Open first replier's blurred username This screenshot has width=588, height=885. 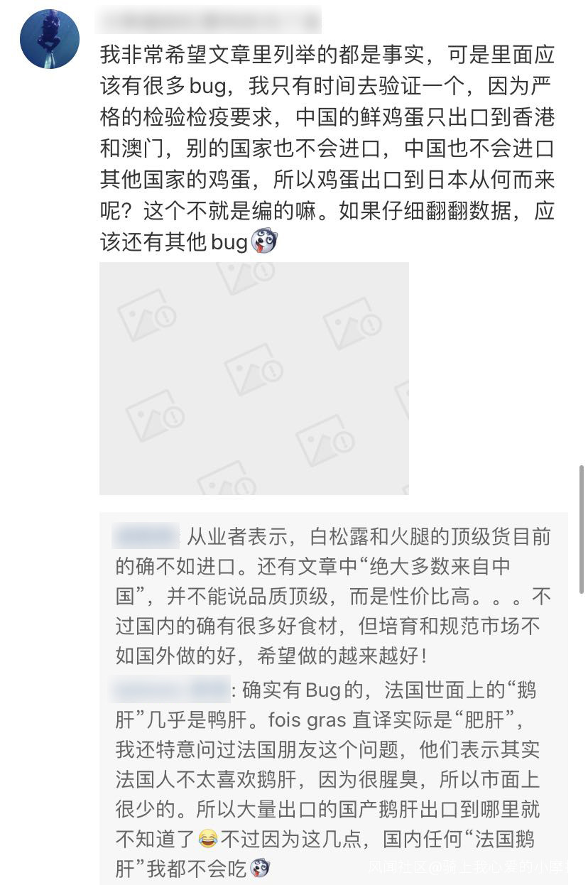point(147,536)
